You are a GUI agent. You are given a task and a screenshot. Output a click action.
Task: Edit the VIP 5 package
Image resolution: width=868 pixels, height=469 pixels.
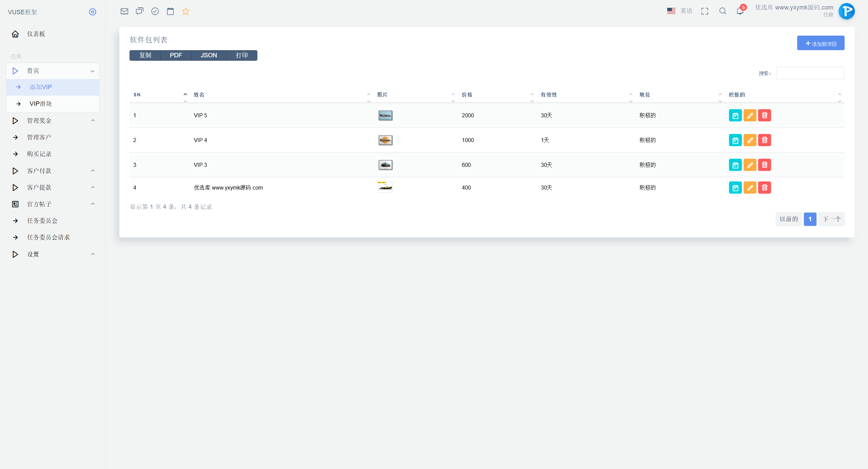[750, 115]
